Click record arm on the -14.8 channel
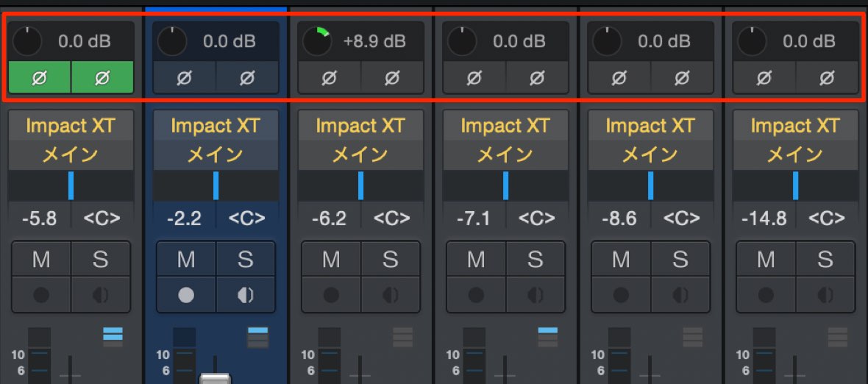 766,295
